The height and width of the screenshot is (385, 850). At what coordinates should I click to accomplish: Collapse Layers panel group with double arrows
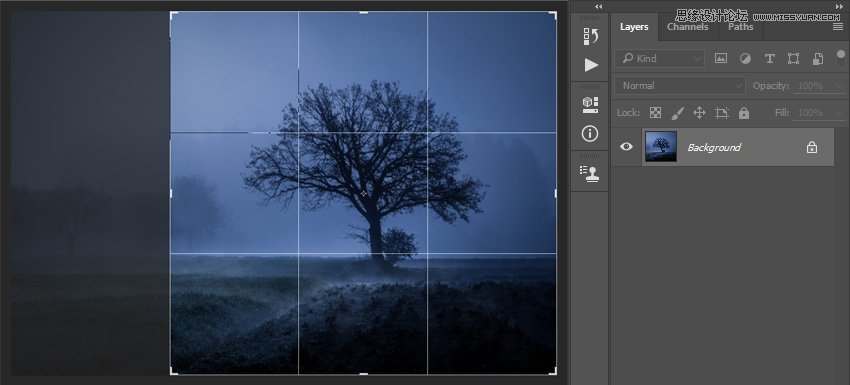839,7
